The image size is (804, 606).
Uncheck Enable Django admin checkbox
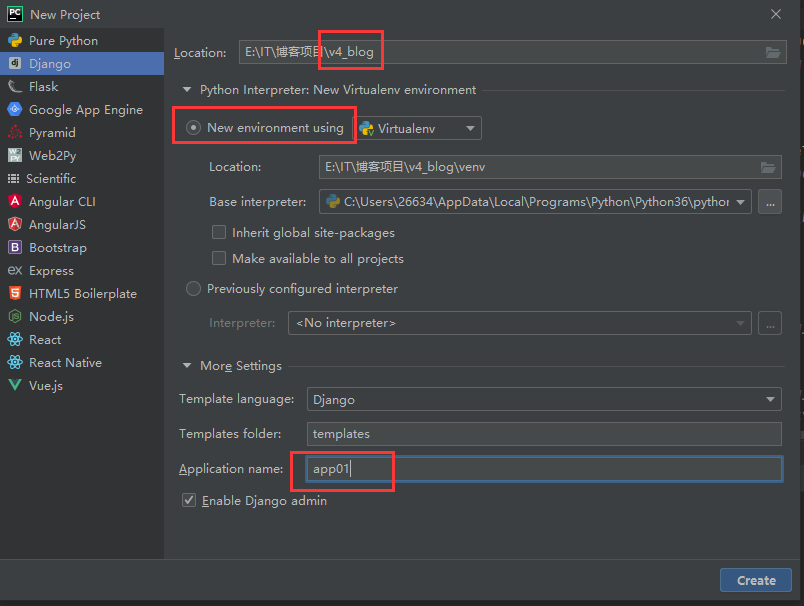tap(189, 500)
